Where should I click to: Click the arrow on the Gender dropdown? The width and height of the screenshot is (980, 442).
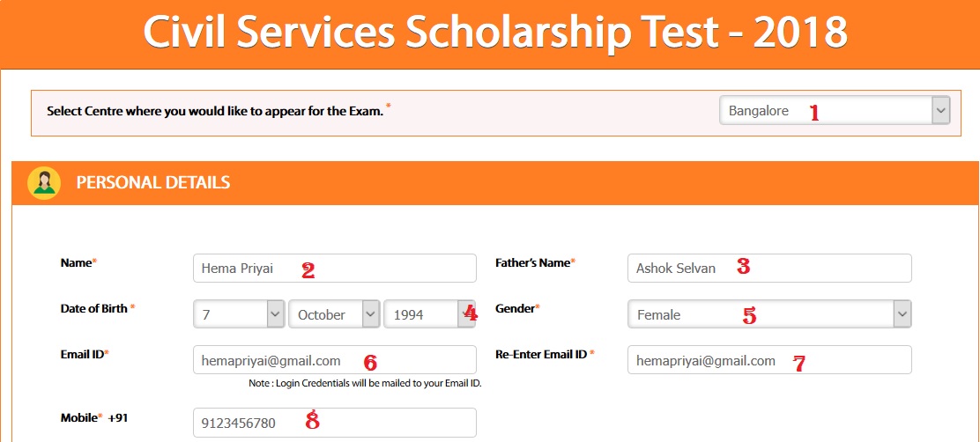click(902, 314)
